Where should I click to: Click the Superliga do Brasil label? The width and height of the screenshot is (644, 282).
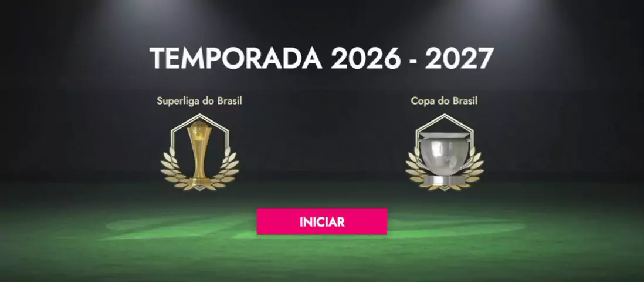(x=199, y=101)
